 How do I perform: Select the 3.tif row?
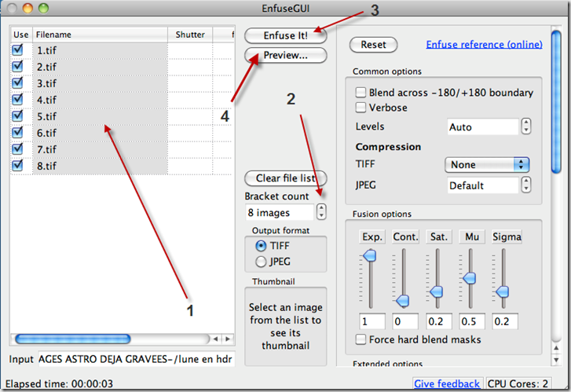(x=122, y=83)
